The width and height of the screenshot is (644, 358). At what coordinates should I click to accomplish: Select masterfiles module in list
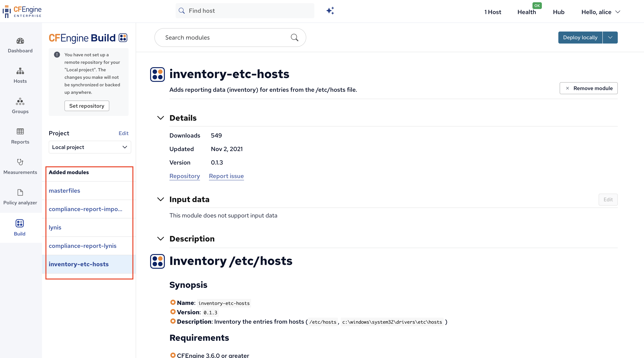click(64, 191)
